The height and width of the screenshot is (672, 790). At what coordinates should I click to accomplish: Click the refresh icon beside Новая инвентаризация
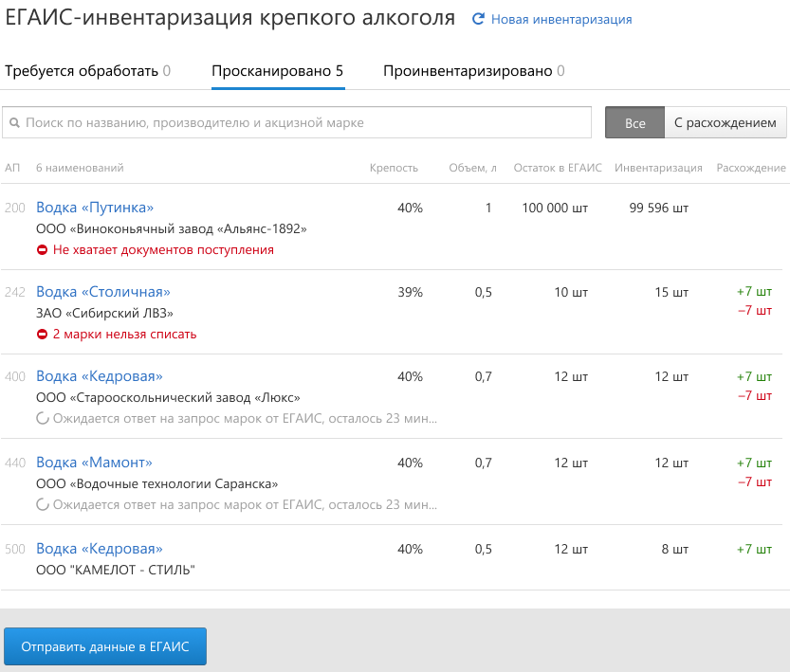(x=478, y=19)
